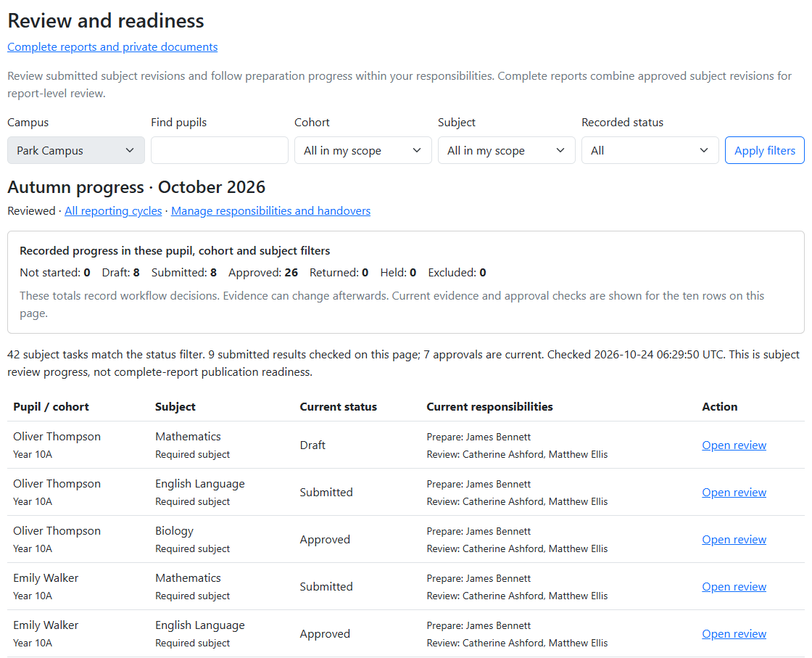Viewport: 812px width, 658px height.
Task: Click the 'Held: 0' total
Action: tap(398, 273)
